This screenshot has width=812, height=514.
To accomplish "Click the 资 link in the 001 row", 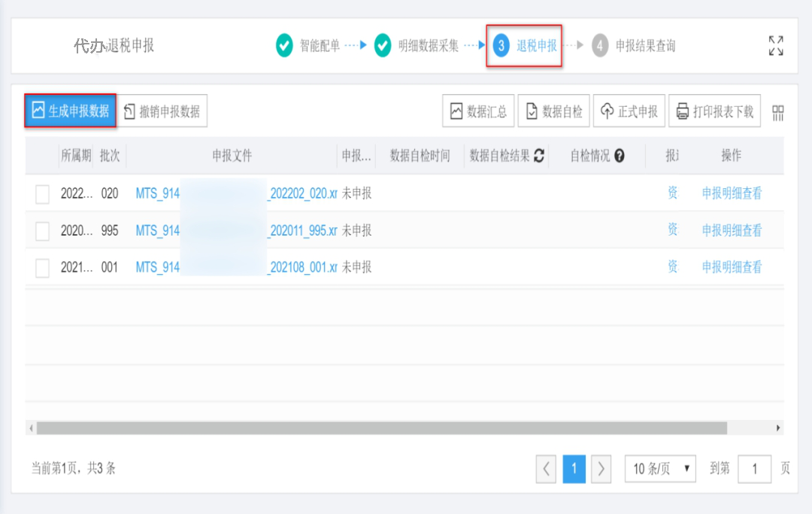I will click(x=672, y=267).
